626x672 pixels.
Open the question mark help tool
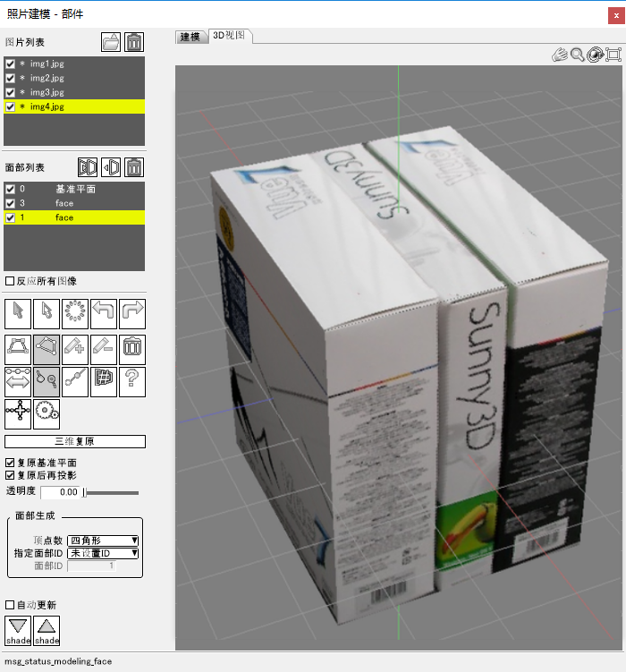[x=132, y=381]
